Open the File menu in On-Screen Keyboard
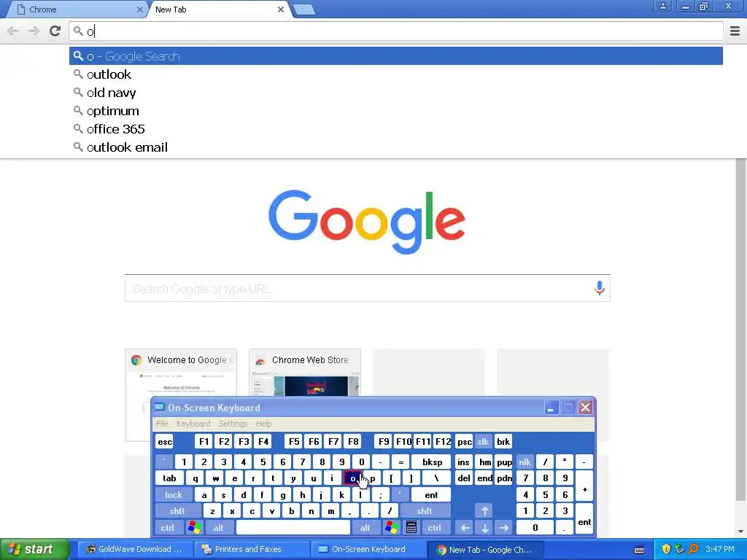 162,424
